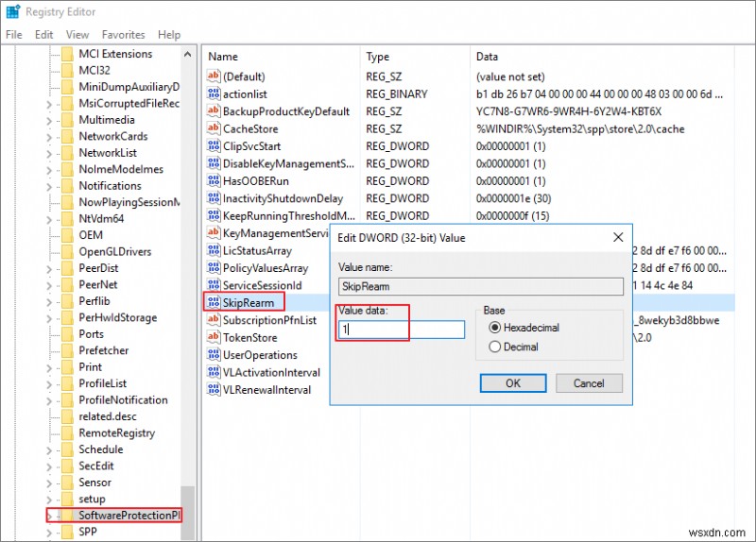Expand the NetworkCards tree node
The width and height of the screenshot is (756, 542).
pos(49,137)
